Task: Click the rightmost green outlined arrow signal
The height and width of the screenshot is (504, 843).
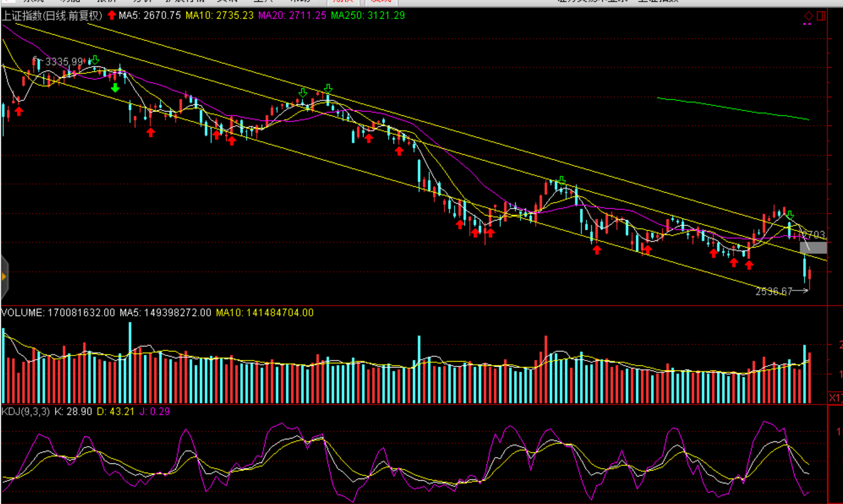Action: [790, 215]
